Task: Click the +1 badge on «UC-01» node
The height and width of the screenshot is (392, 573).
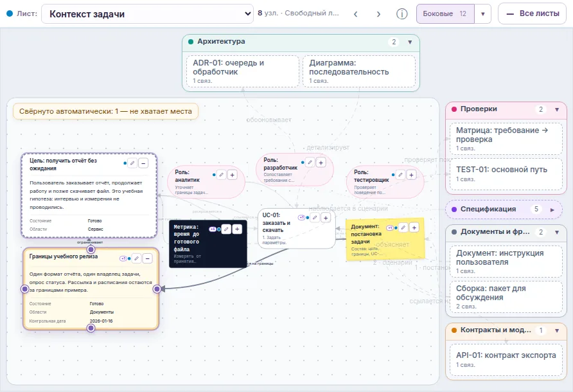Action: tap(301, 218)
